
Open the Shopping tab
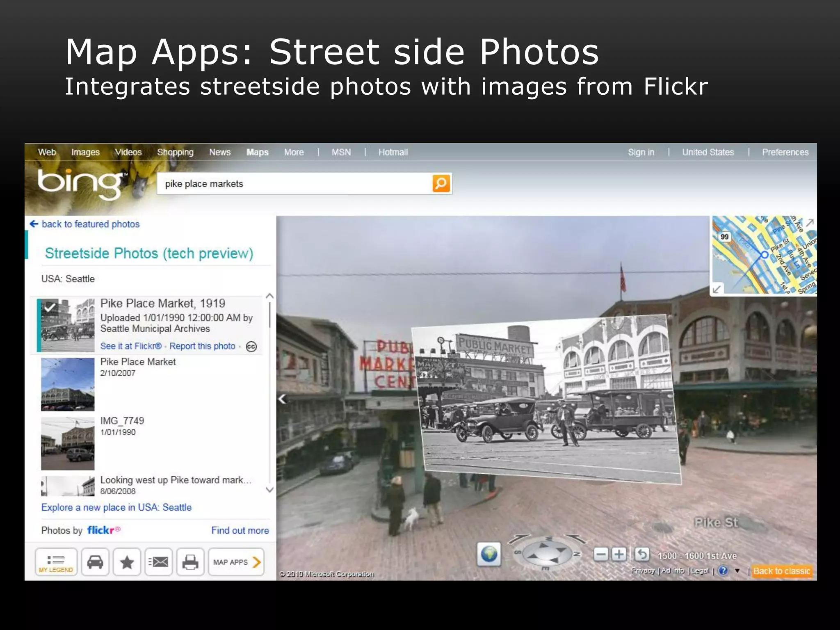pyautogui.click(x=175, y=152)
